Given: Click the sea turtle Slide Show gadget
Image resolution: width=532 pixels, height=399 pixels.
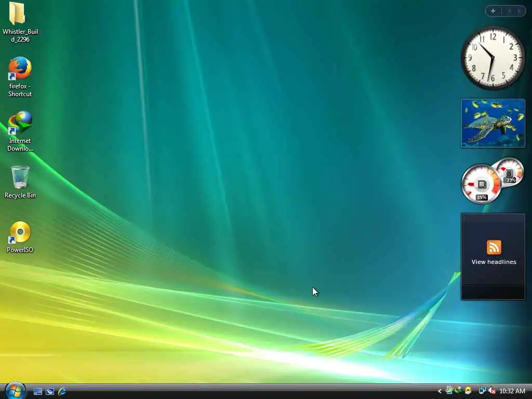Looking at the screenshot, I should point(493,123).
